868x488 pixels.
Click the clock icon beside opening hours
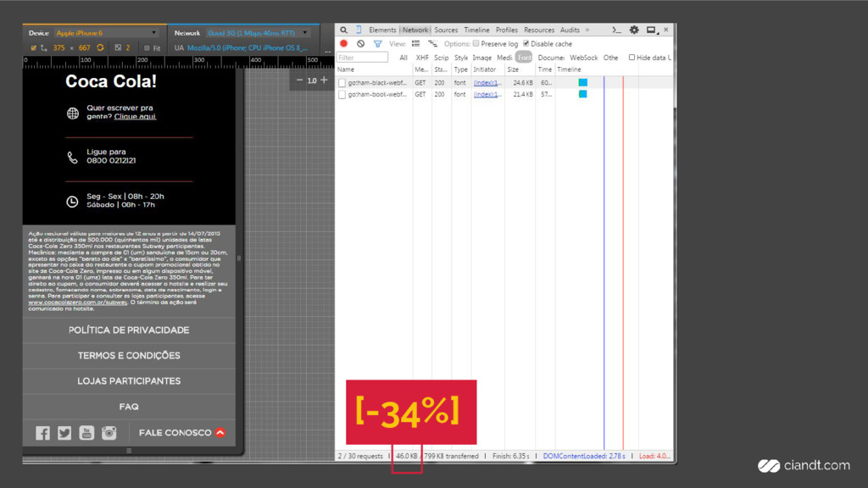[x=73, y=202]
